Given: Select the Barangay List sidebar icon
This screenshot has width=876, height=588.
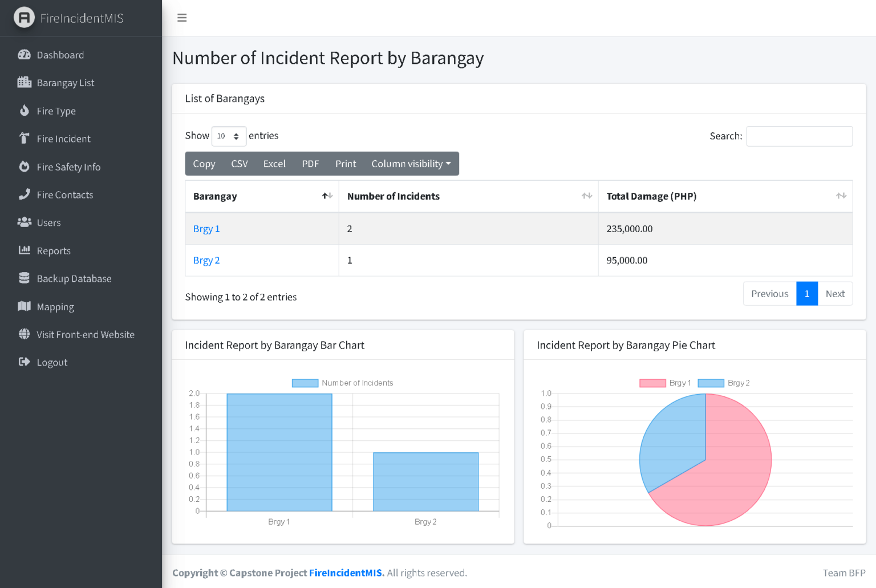Looking at the screenshot, I should pyautogui.click(x=25, y=82).
